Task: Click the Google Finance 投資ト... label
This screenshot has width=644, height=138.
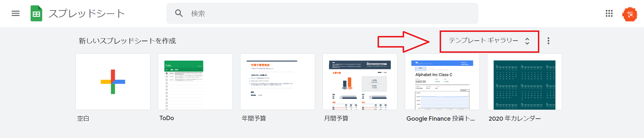Action: click(x=440, y=118)
